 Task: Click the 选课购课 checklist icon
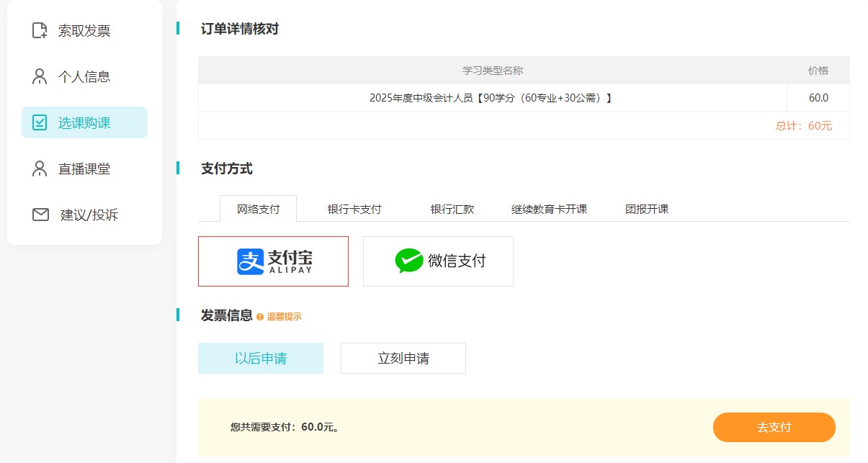(x=40, y=122)
